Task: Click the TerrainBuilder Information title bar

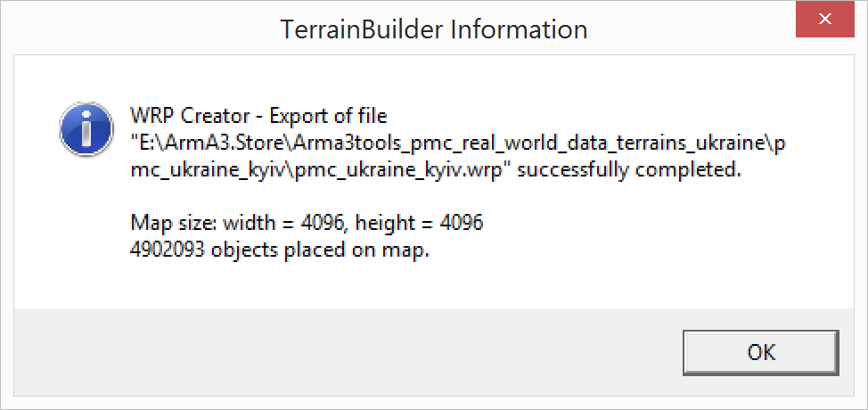Action: point(433,29)
